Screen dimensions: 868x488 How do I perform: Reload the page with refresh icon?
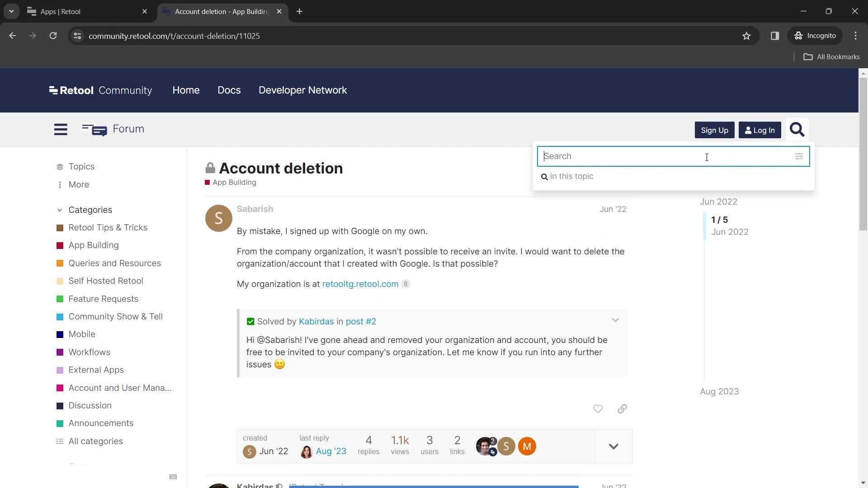click(x=53, y=36)
